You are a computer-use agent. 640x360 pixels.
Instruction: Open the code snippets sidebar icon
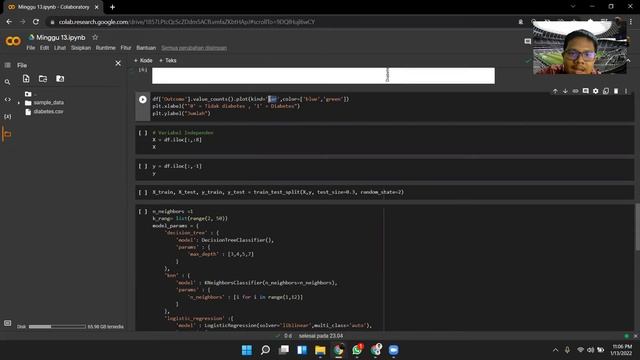pyautogui.click(x=7, y=99)
